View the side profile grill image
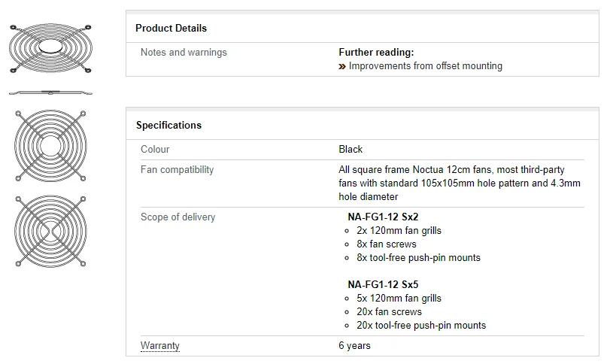Viewport: 610px width, 364px height. [x=50, y=93]
